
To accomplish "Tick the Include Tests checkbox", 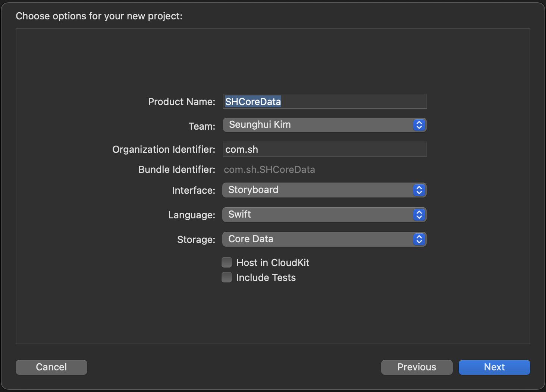I will [227, 278].
